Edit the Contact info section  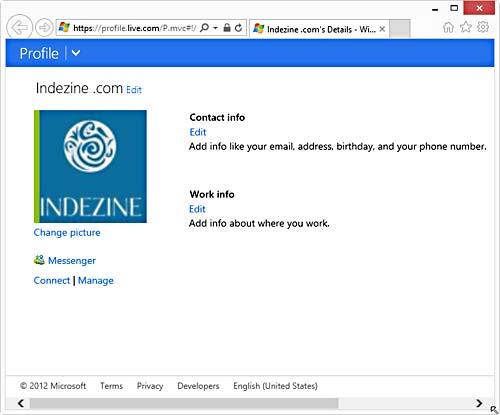(x=198, y=132)
